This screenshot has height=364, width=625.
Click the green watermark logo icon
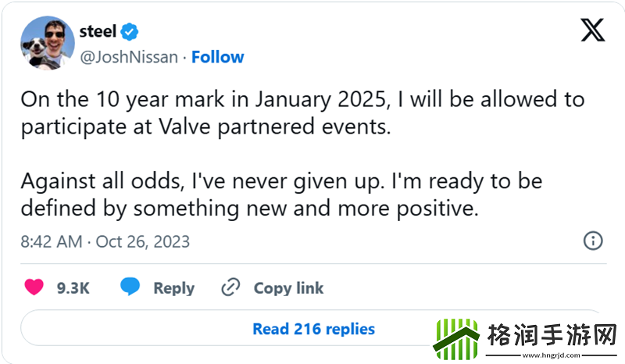pos(456,338)
